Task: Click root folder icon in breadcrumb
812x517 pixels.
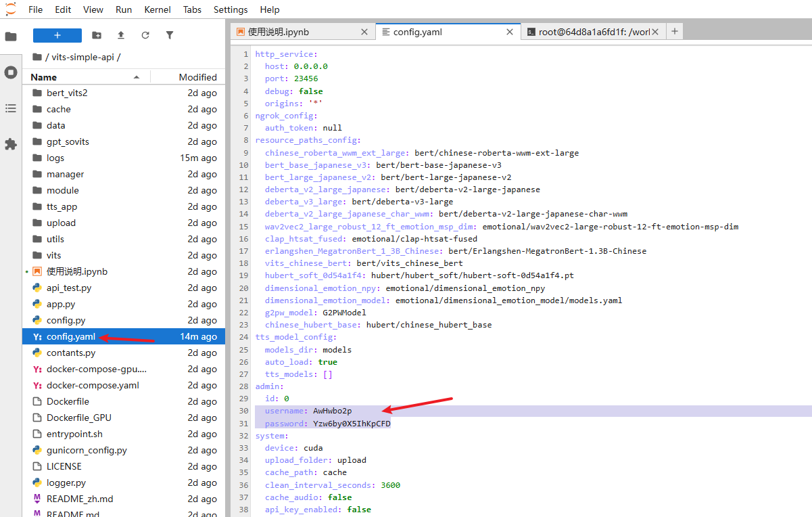Action: coord(37,57)
